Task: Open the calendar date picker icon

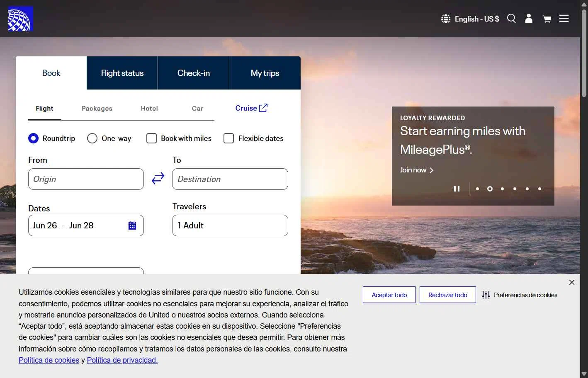Action: point(132,225)
